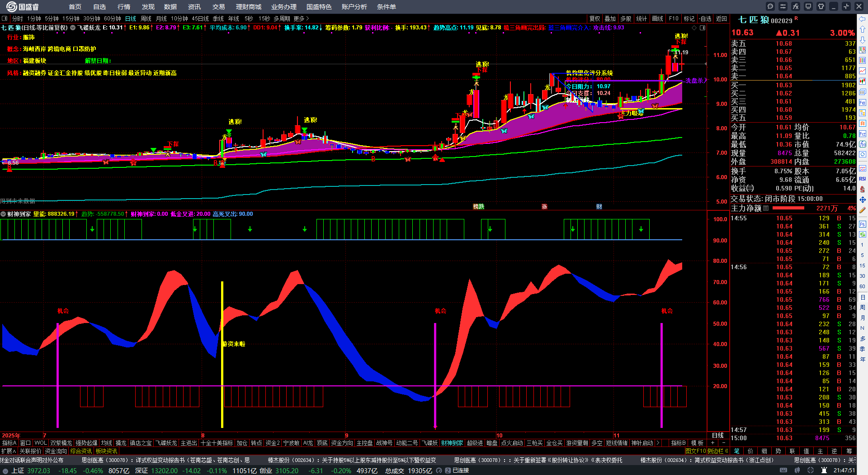Image resolution: width=868 pixels, height=475 pixels.
Task: Click the -自选 remove watchlist button
Action: coord(705,19)
